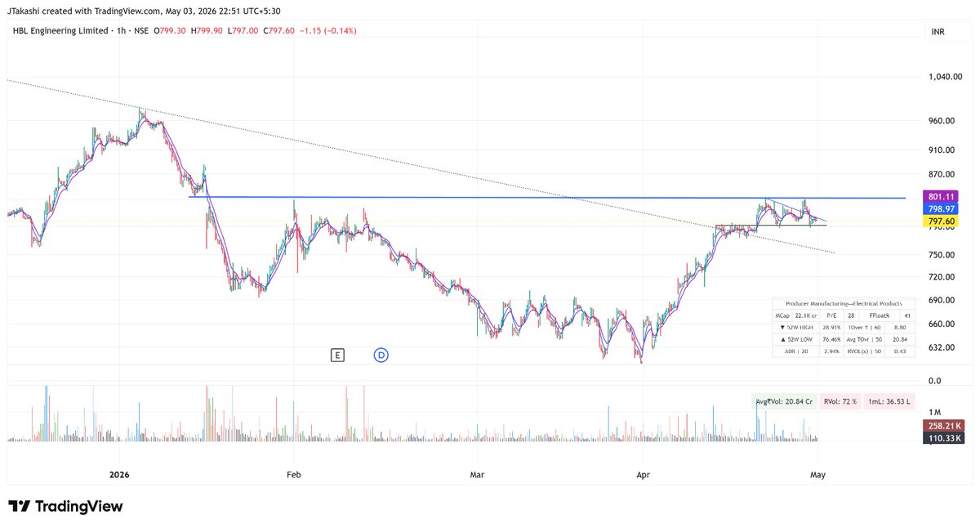Click the 76.46% value cell
This screenshot has height=528, width=980.
pyautogui.click(x=831, y=339)
